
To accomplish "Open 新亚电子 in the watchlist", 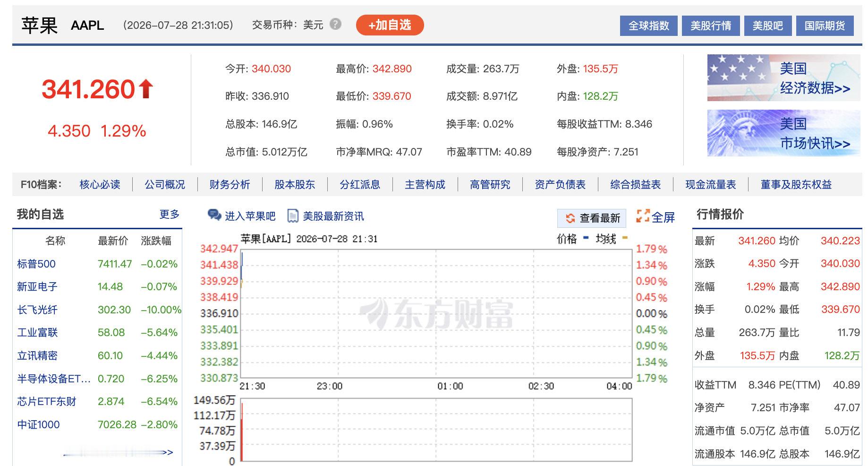I will (x=37, y=286).
